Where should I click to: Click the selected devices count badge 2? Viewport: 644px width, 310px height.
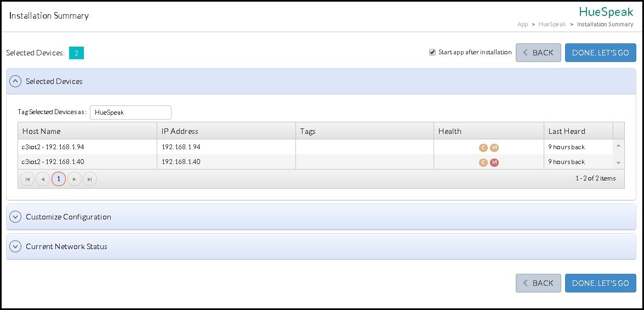[76, 53]
